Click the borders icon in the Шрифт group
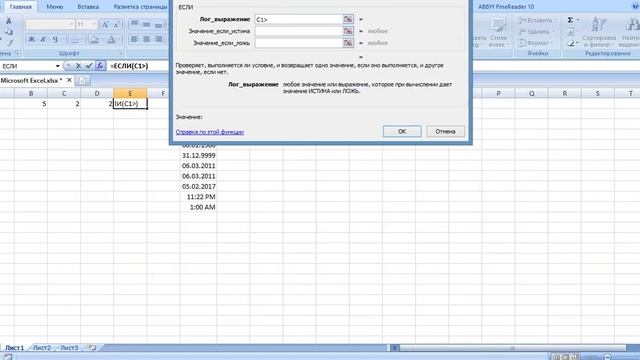Screen dimensions: 640x360 pyautogui.click(x=76, y=39)
